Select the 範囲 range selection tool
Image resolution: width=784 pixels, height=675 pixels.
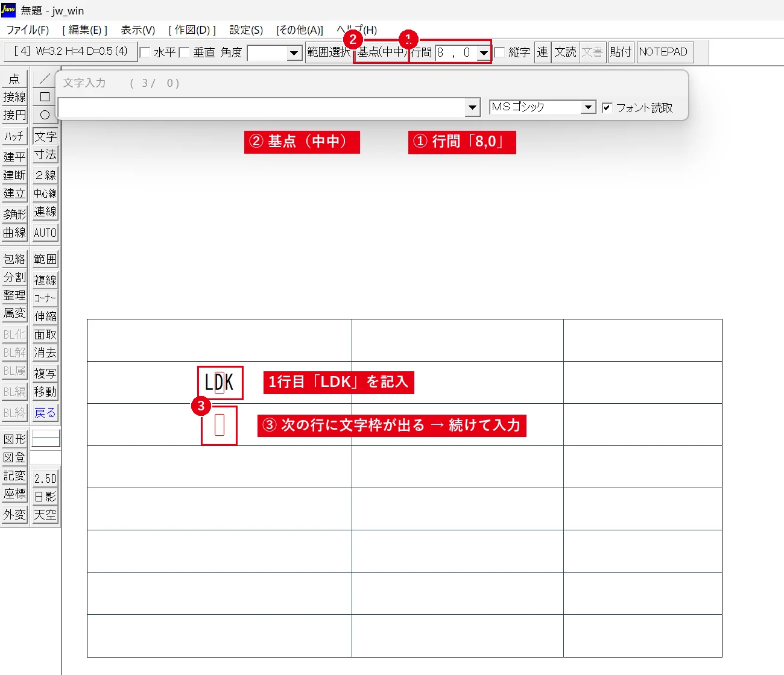(x=45, y=259)
